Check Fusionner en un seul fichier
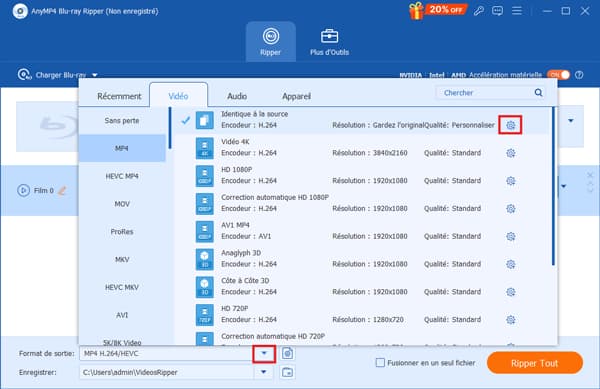Viewport: 600px width, 389px height. [x=380, y=362]
